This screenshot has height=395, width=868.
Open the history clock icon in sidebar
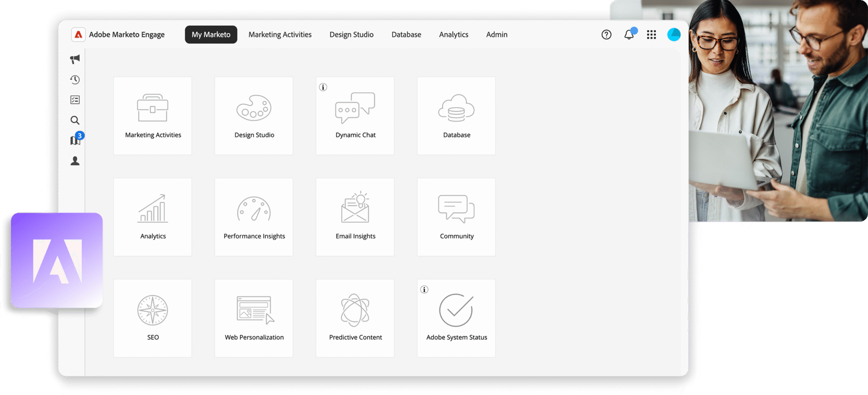click(x=75, y=80)
